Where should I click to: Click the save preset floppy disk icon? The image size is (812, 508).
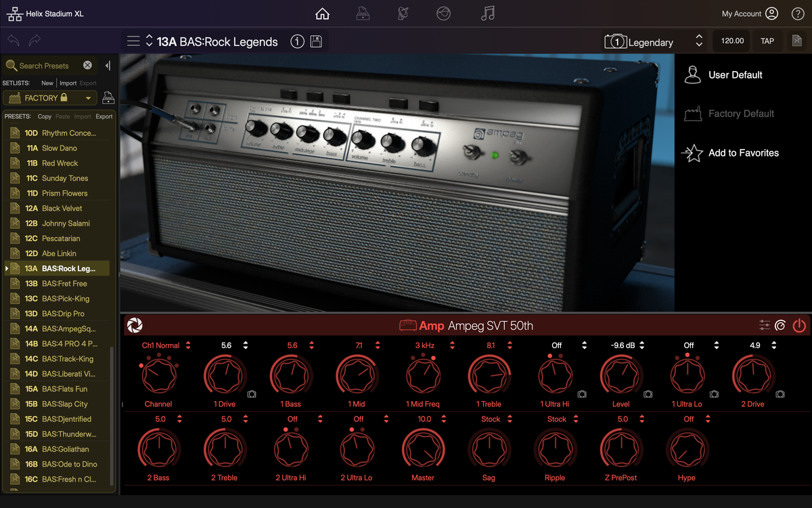316,41
